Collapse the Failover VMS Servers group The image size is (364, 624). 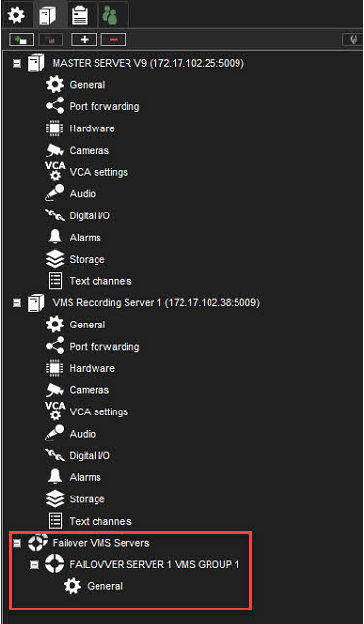(x=16, y=543)
